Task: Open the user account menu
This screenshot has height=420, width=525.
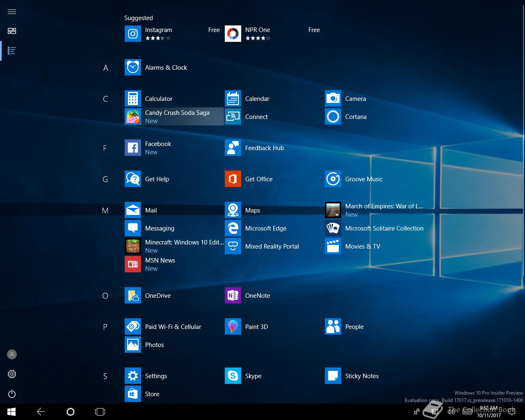Action: tap(12, 354)
